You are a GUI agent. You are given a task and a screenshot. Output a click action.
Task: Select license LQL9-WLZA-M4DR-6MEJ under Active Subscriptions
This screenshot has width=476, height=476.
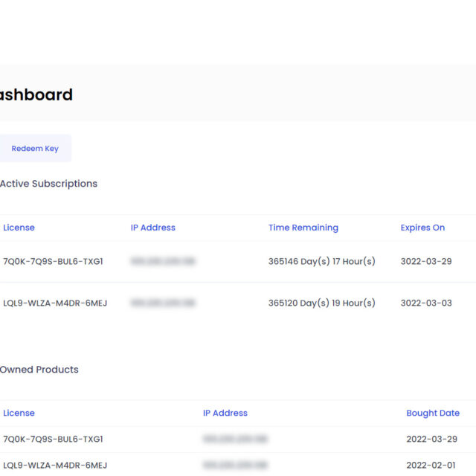click(55, 303)
